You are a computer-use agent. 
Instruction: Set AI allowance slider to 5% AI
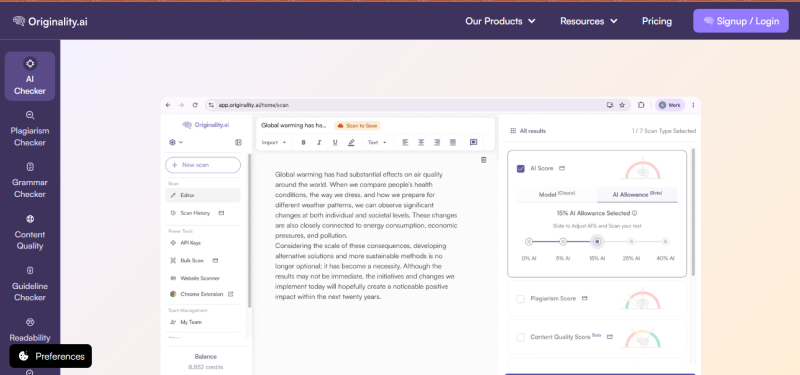(563, 242)
